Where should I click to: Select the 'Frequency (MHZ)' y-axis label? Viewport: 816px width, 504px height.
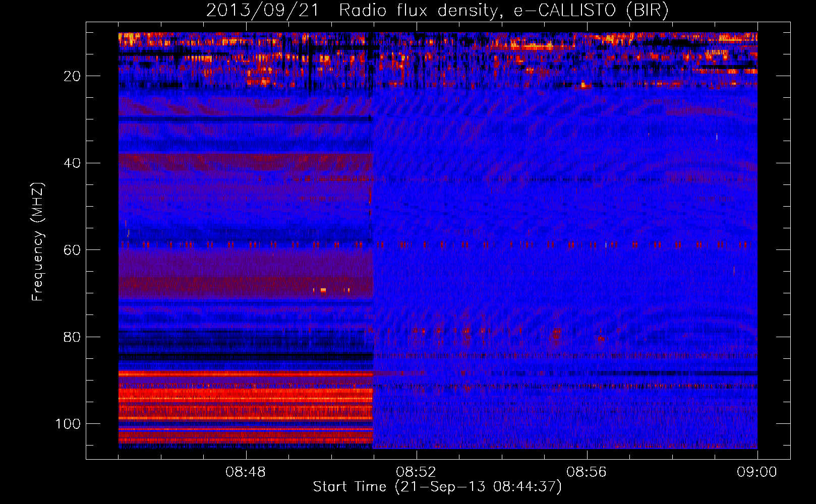pos(38,241)
